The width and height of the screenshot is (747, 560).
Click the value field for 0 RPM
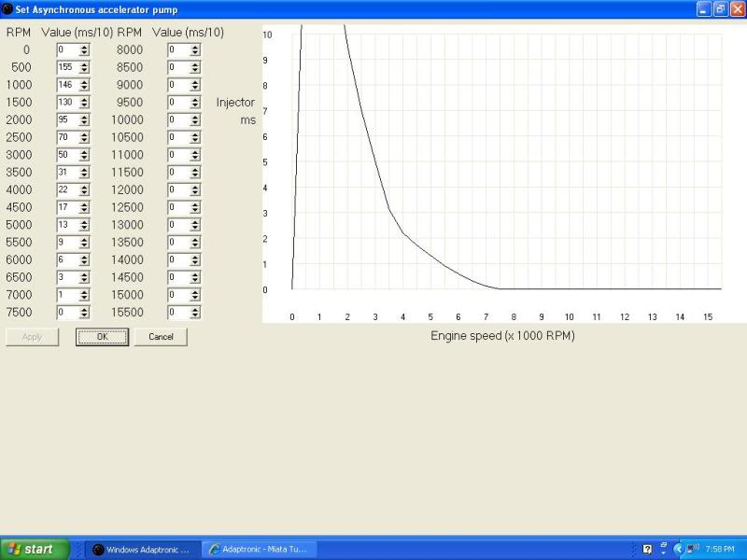[x=67, y=49]
